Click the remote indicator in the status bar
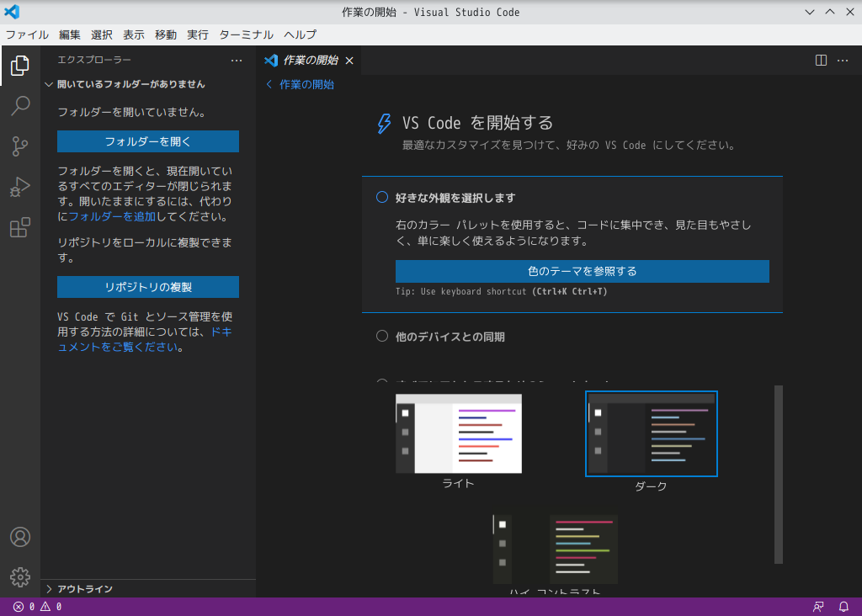The height and width of the screenshot is (616, 862). 817,606
